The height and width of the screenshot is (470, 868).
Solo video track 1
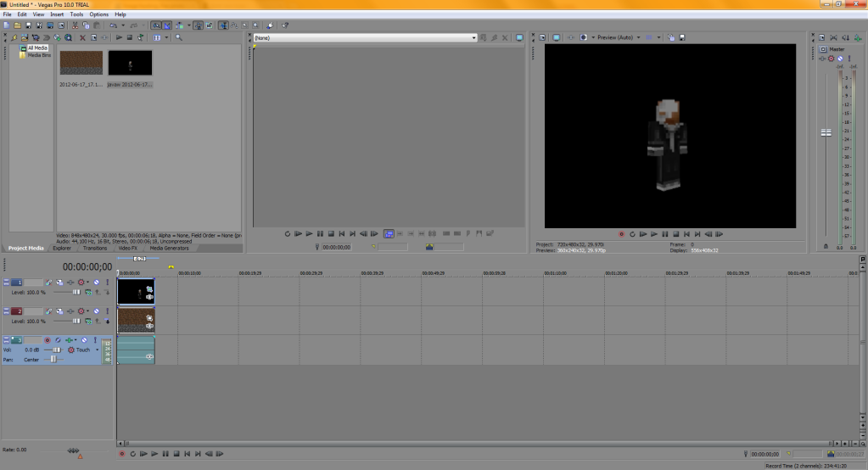click(108, 283)
